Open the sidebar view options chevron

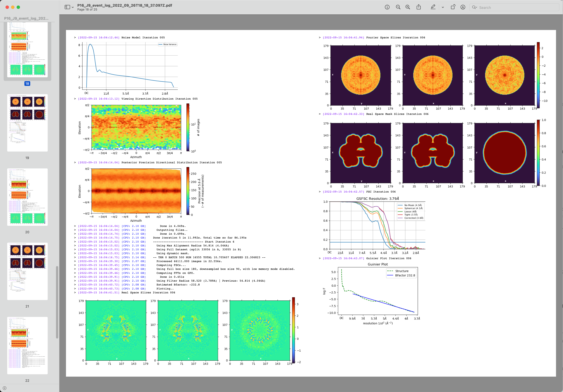pos(73,7)
